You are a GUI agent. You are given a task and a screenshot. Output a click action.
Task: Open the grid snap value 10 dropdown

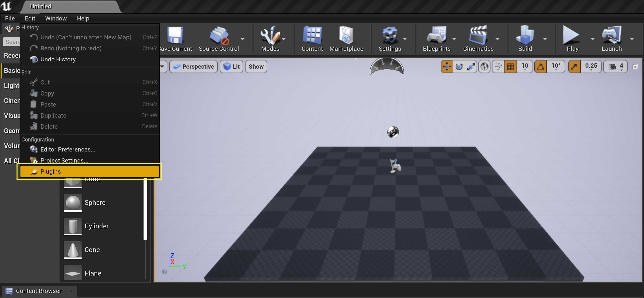(x=525, y=67)
